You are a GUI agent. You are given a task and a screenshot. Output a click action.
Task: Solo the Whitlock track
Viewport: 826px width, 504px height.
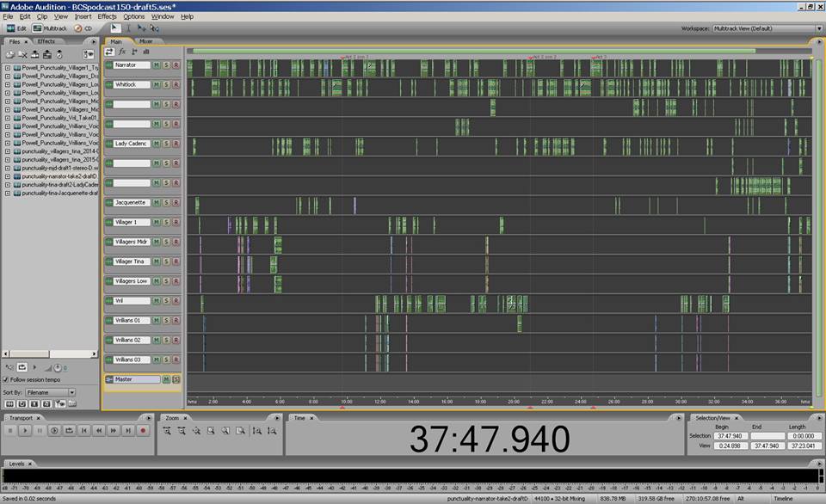coord(166,85)
